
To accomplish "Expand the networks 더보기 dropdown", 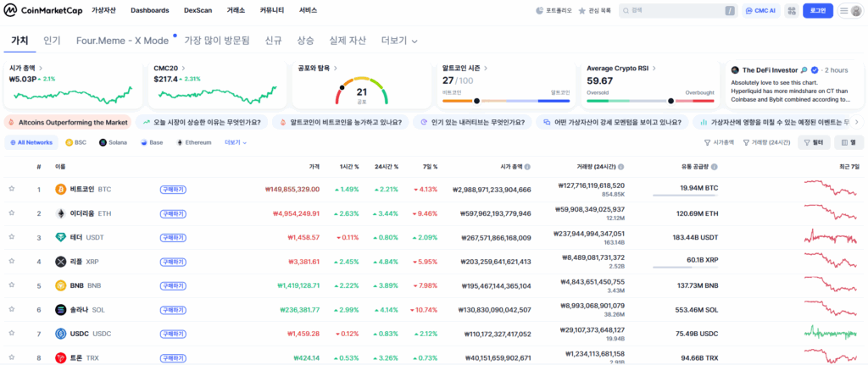I will coord(236,142).
